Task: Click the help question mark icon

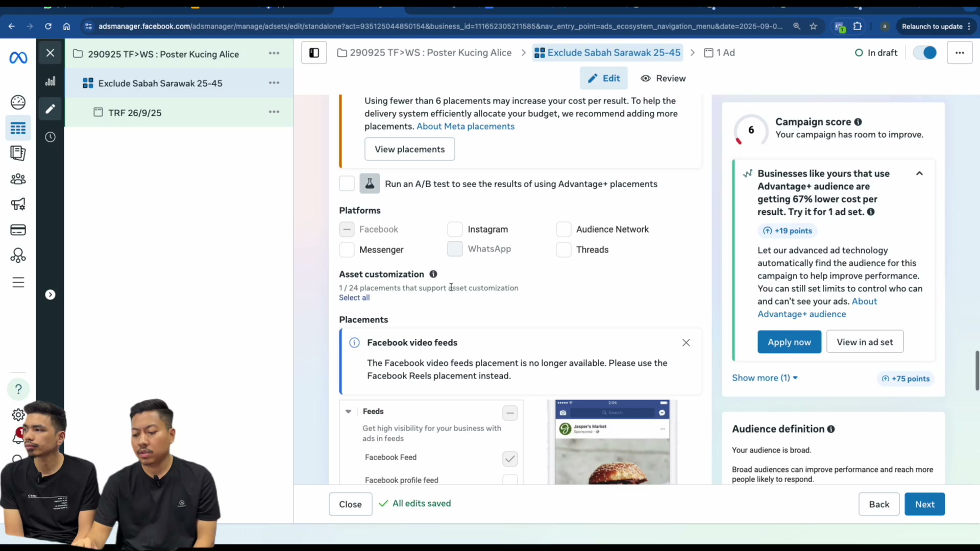Action: point(18,389)
